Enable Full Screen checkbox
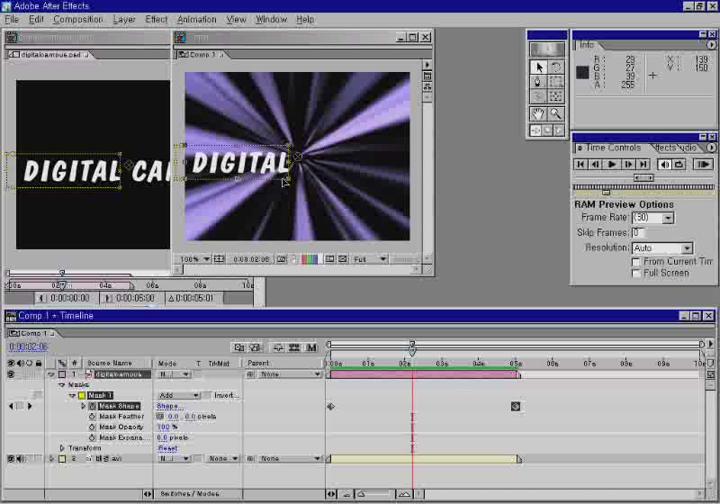This screenshot has height=504, width=720. tap(636, 274)
